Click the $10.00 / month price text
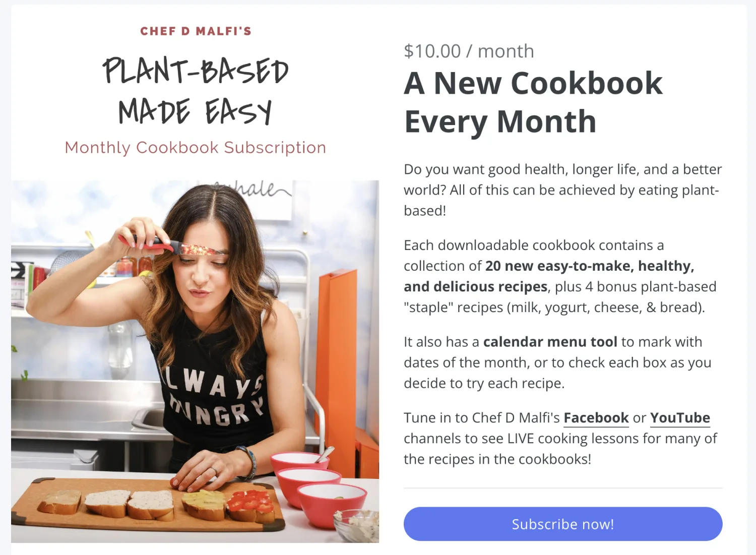The image size is (756, 555). (x=469, y=51)
